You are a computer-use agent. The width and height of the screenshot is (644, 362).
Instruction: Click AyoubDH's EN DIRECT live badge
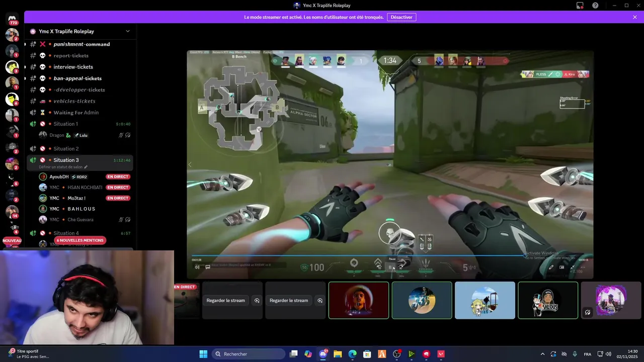click(118, 176)
